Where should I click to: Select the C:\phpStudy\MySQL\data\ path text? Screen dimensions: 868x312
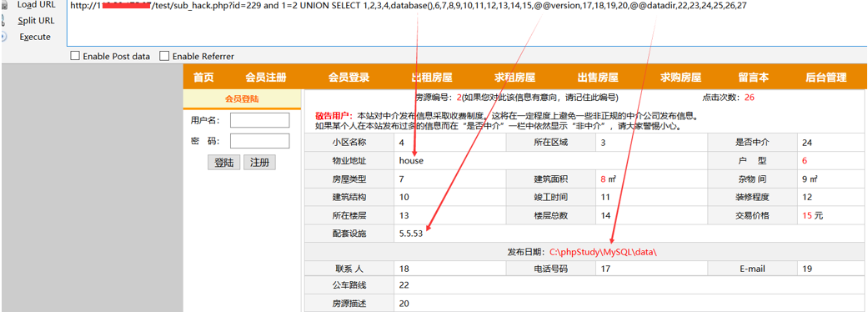click(x=603, y=252)
